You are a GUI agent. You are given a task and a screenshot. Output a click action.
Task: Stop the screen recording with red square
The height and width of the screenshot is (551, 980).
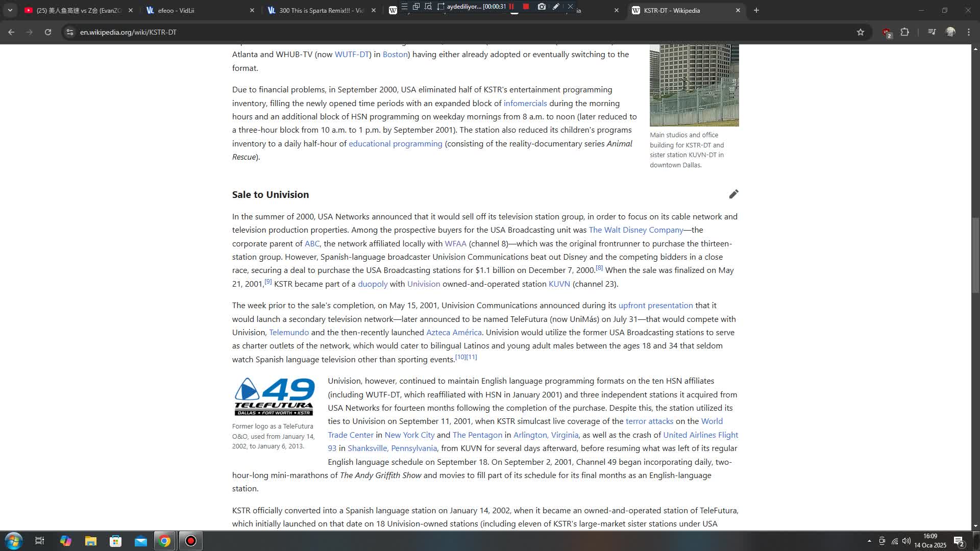click(526, 7)
